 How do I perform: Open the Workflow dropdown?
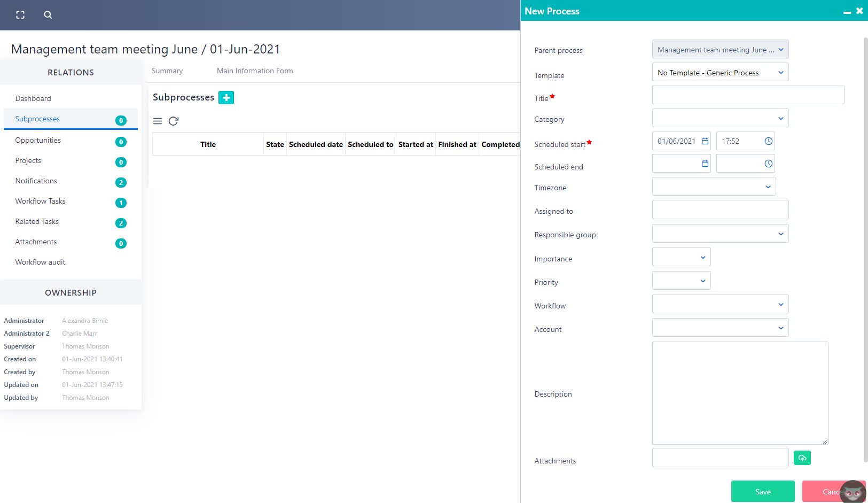pyautogui.click(x=721, y=304)
